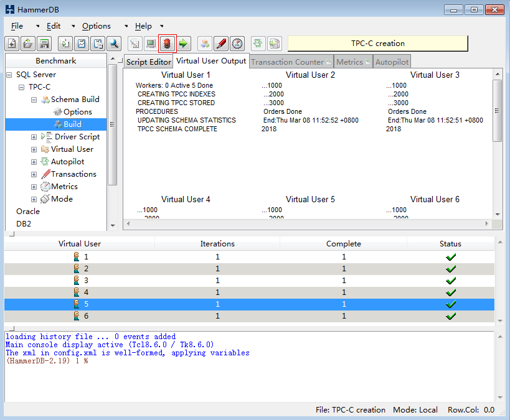Click the Open file toolbar icon

tap(28, 44)
